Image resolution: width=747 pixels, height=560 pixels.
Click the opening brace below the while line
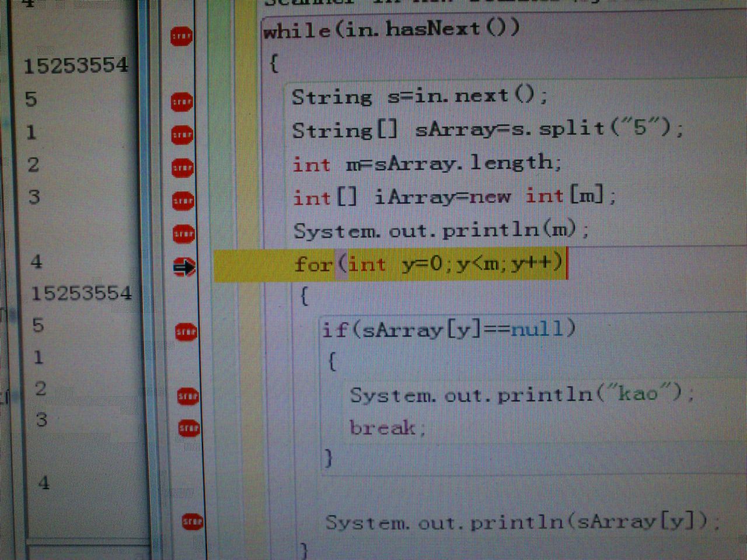point(273,62)
